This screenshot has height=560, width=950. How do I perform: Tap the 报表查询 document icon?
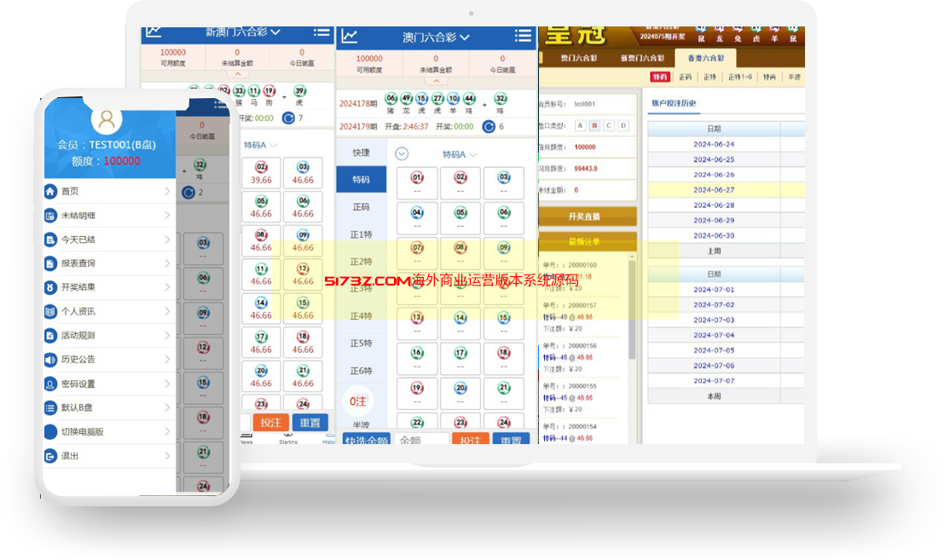(50, 263)
